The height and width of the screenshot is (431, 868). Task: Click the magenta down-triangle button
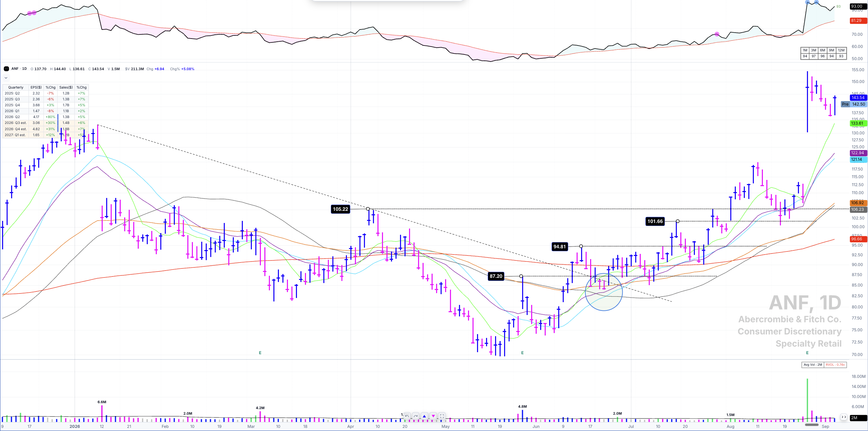(x=433, y=416)
